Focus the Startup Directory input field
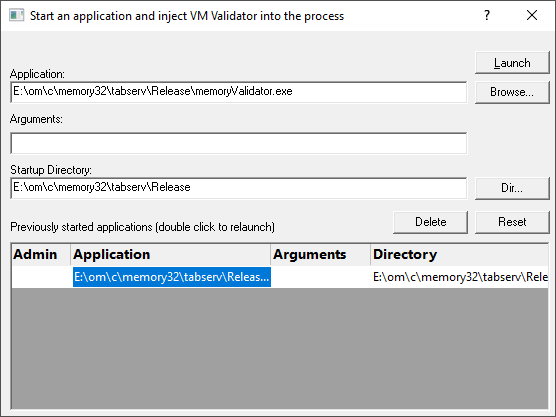Viewport: 556px width, 417px height. 239,188
